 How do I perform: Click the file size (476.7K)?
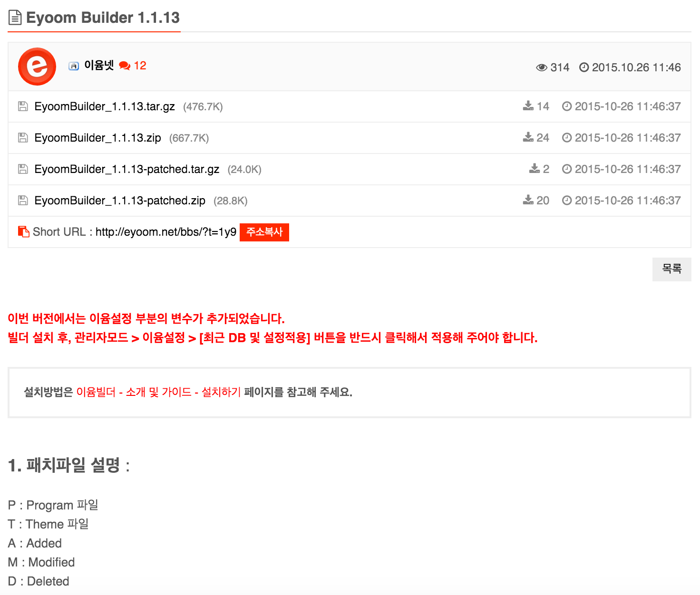203,106
